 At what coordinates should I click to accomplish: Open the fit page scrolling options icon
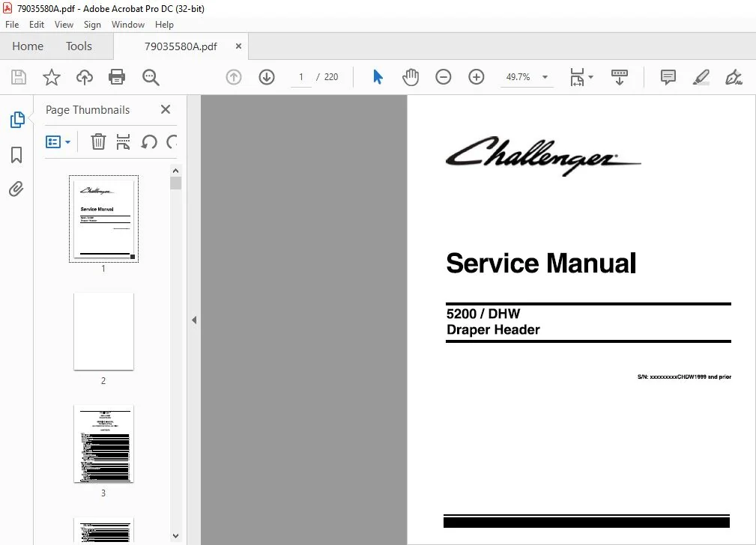point(581,77)
